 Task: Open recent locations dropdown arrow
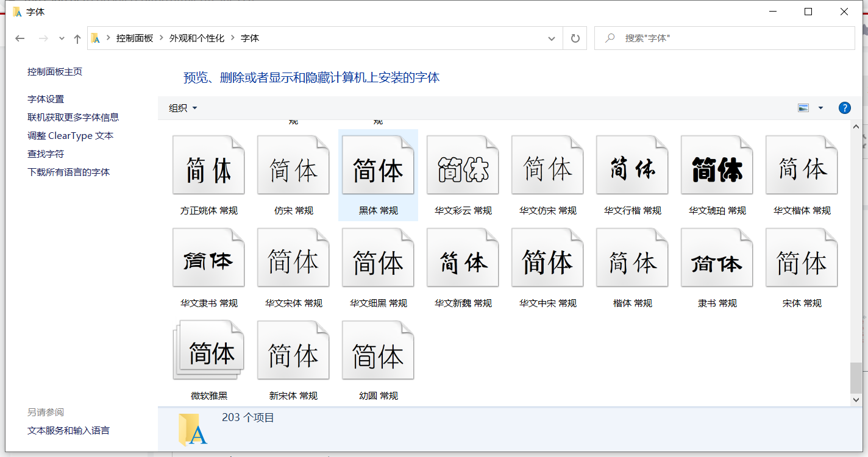click(x=62, y=38)
